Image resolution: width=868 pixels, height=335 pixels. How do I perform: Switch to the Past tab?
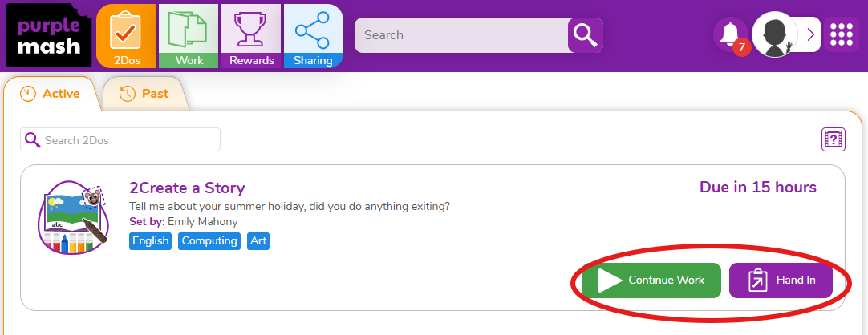coord(145,94)
